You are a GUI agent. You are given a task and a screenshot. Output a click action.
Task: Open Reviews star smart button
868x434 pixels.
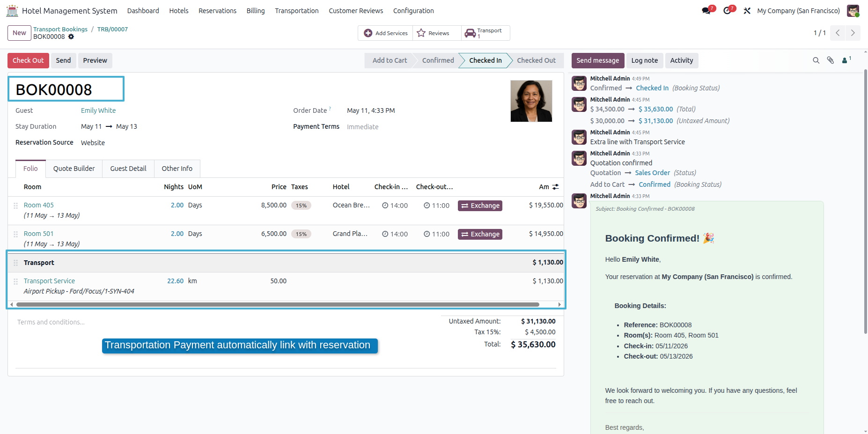pos(434,33)
